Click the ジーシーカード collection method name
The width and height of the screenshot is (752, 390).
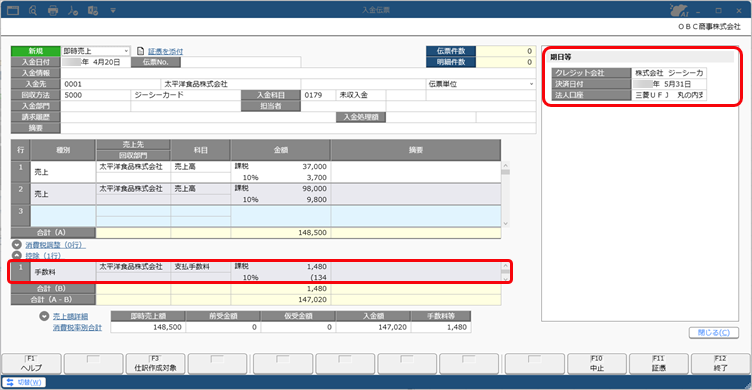click(186, 95)
